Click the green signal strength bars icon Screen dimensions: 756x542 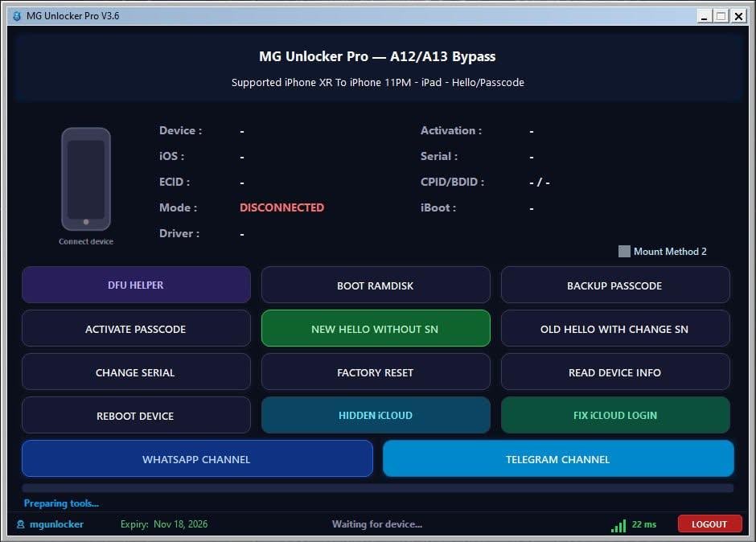pyautogui.click(x=618, y=526)
